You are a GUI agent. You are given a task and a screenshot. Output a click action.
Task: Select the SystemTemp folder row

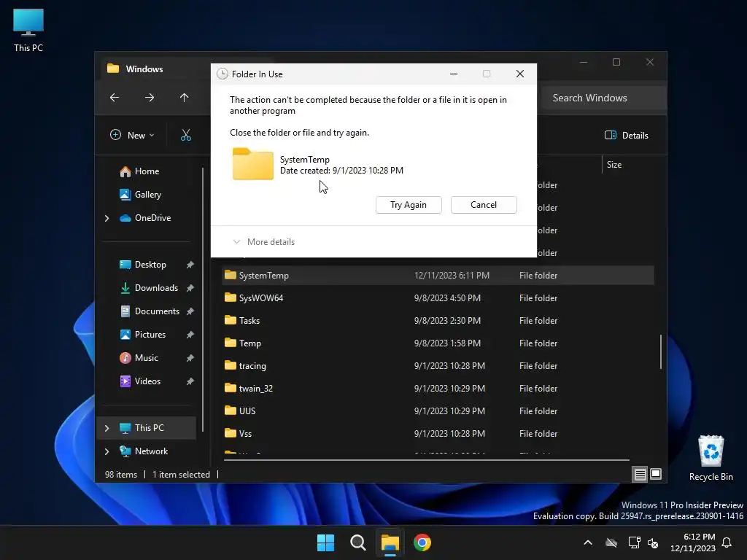pos(438,275)
